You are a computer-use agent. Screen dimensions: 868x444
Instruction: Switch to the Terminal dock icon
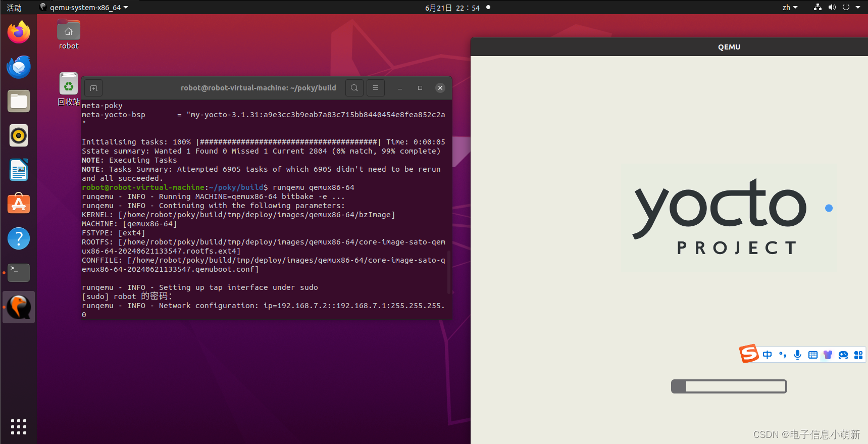pos(19,273)
